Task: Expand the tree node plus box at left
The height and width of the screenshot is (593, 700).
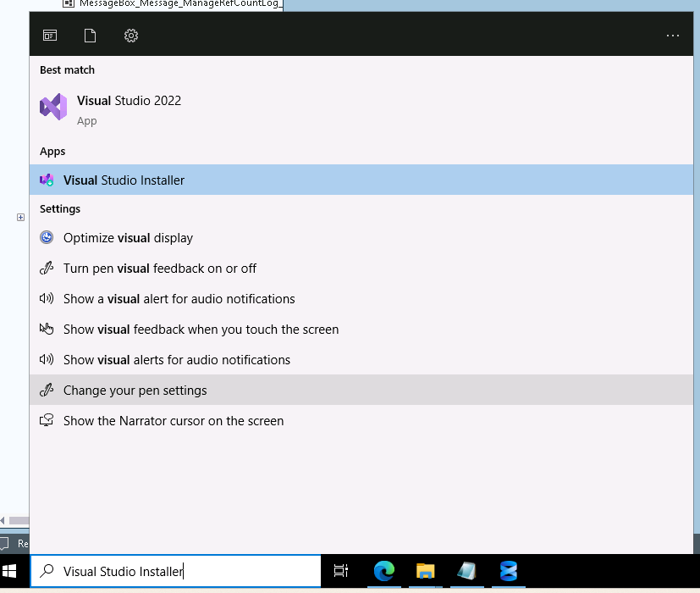Action: [x=20, y=217]
